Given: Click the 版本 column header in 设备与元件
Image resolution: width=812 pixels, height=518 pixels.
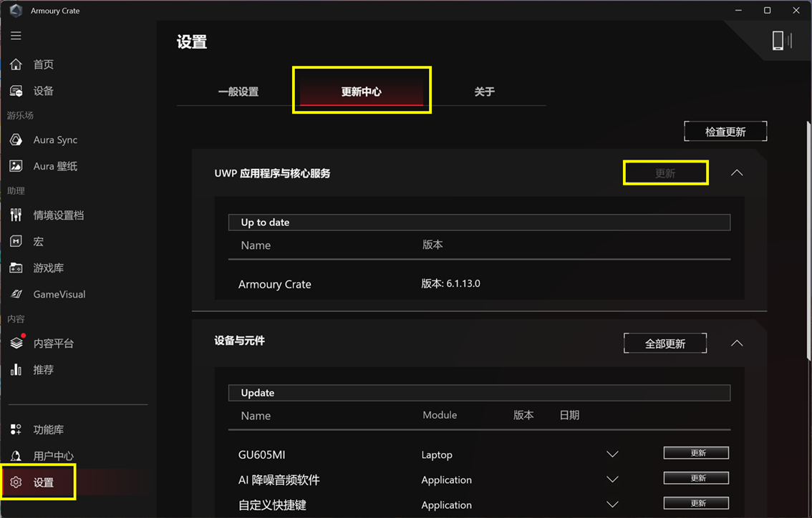Looking at the screenshot, I should tap(523, 415).
